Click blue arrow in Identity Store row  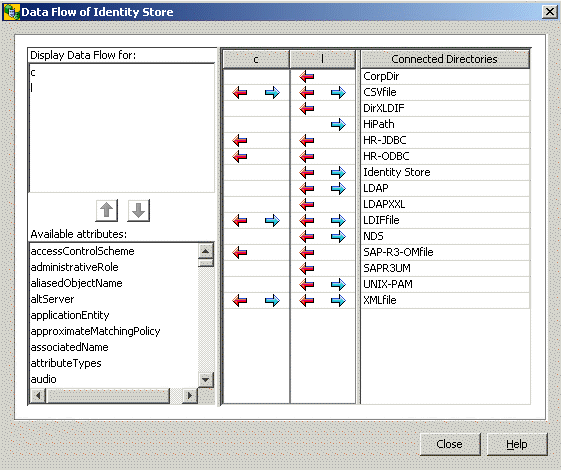338,172
